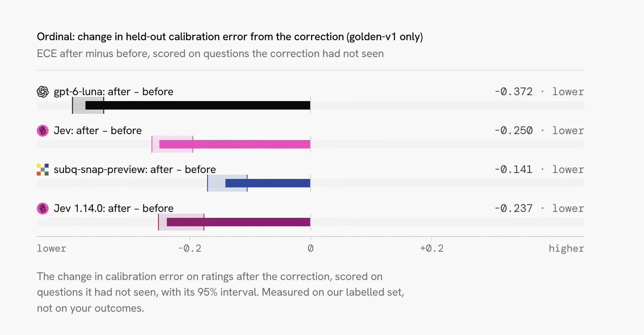Click the -0.2 axis tick label
The height and width of the screenshot is (335, 644).
[x=190, y=248]
